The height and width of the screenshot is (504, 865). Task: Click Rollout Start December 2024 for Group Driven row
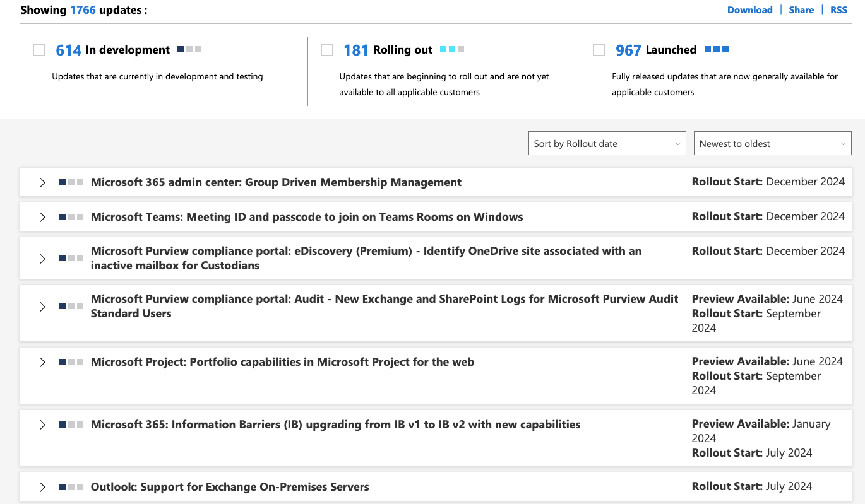coord(768,182)
